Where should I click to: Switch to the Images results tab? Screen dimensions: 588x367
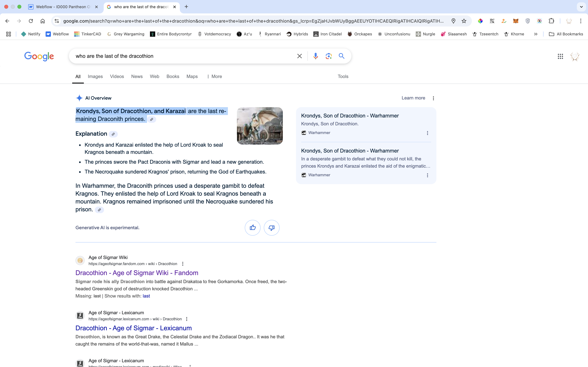click(95, 77)
